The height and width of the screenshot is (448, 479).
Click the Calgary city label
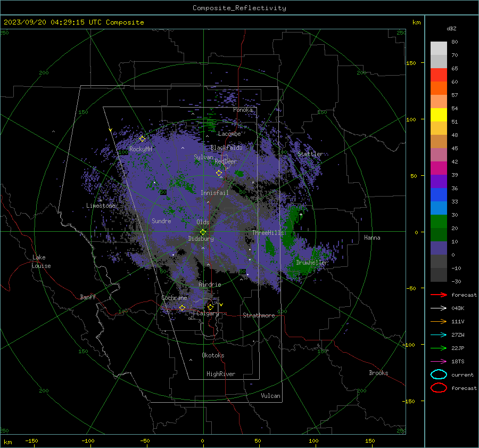point(208,313)
